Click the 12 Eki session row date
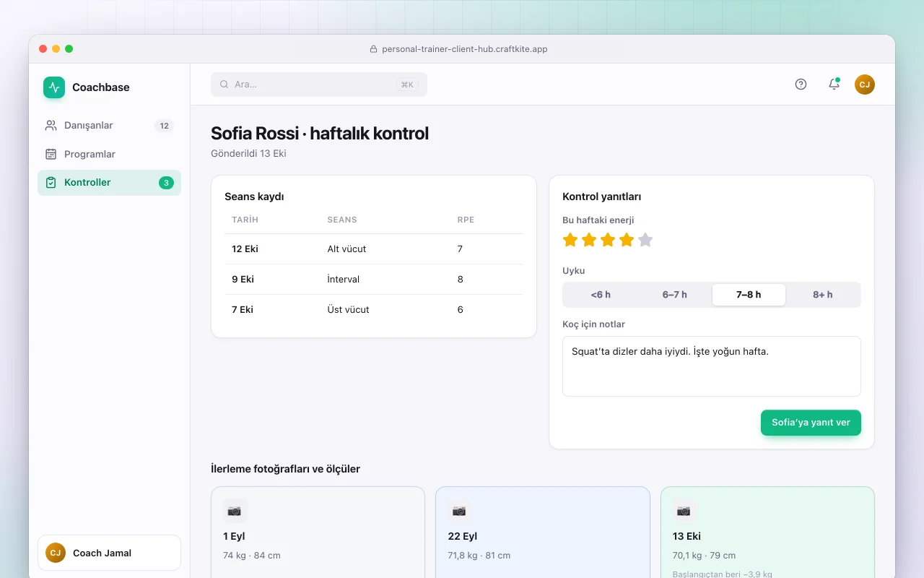The width and height of the screenshot is (924, 578). pos(245,249)
